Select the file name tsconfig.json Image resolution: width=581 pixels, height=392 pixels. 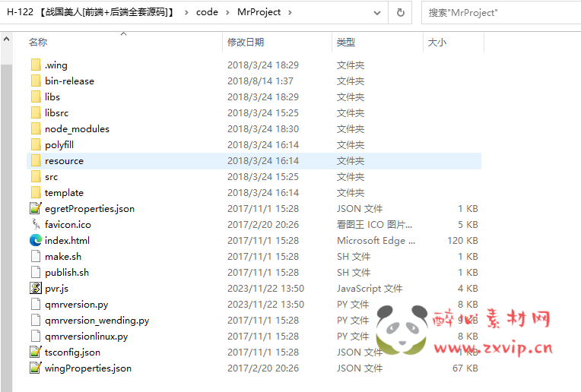73,352
